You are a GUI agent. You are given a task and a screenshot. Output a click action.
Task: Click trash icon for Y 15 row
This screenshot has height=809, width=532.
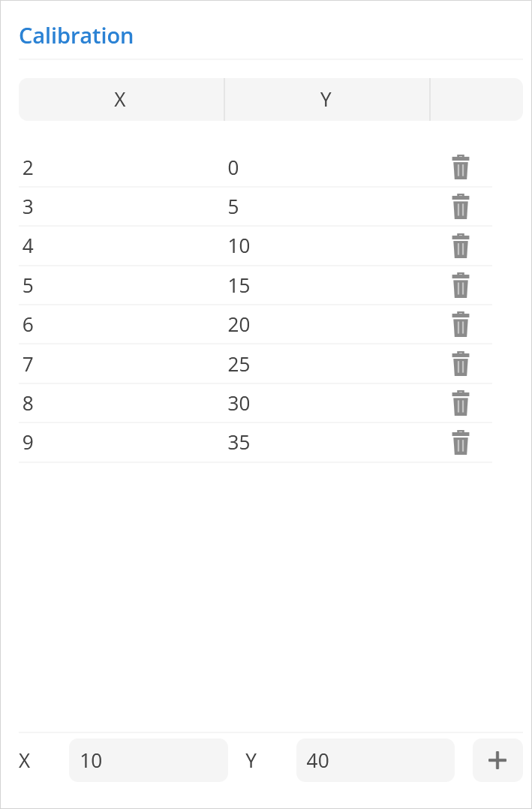460,285
